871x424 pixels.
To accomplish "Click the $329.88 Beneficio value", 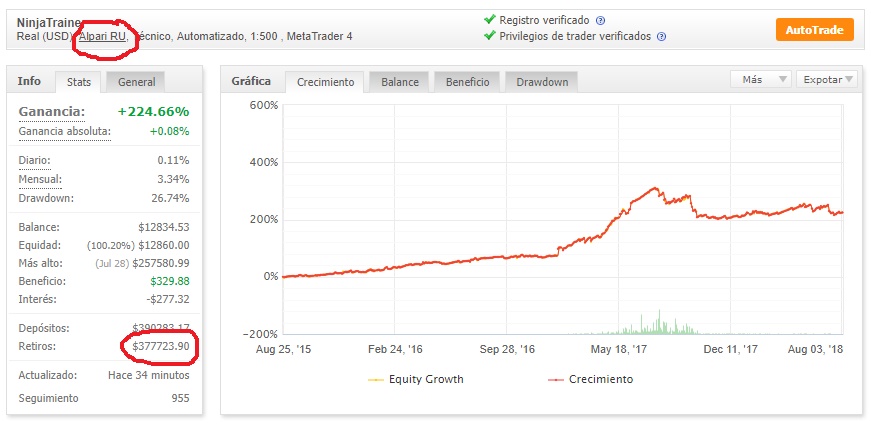I will [x=169, y=281].
